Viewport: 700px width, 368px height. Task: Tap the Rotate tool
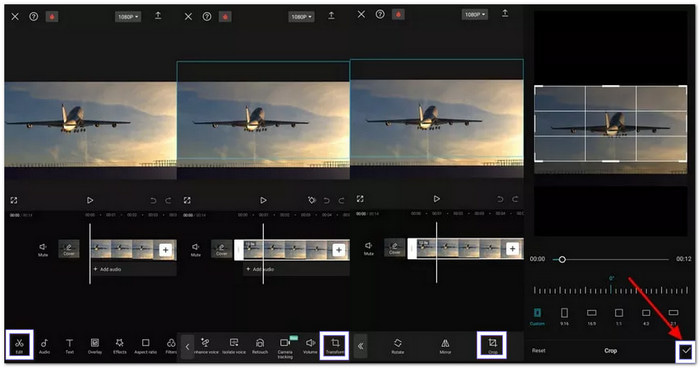398,346
